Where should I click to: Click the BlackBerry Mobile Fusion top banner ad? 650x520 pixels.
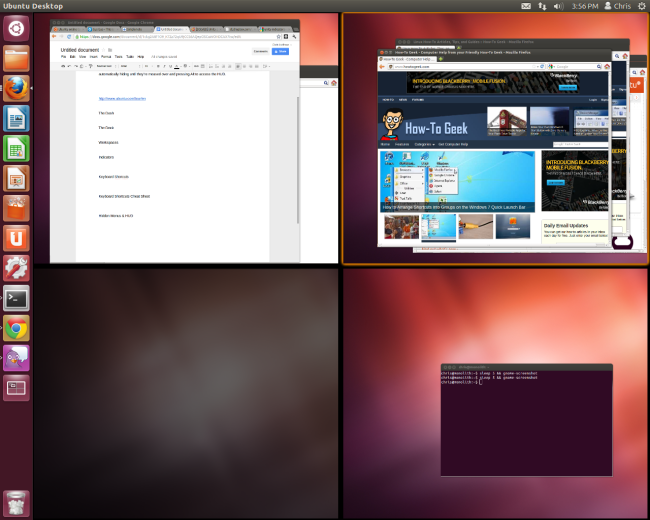[492, 83]
